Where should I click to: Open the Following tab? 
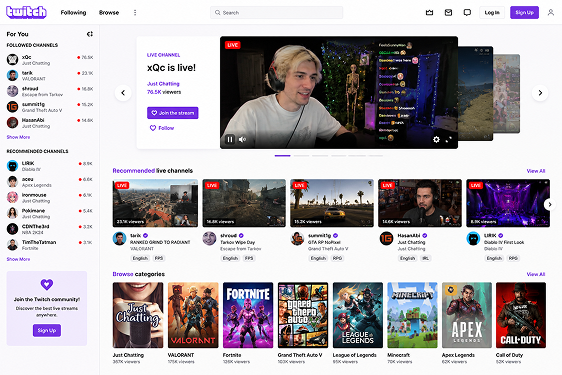click(x=73, y=13)
